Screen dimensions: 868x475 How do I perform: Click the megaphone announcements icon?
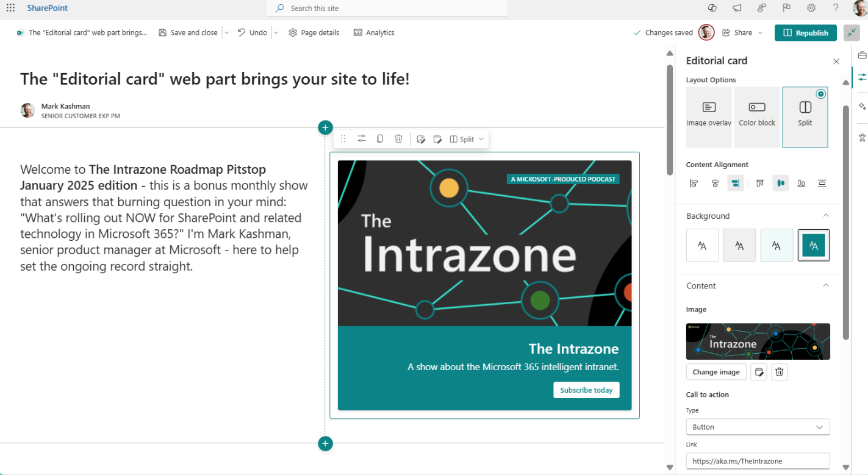737,8
